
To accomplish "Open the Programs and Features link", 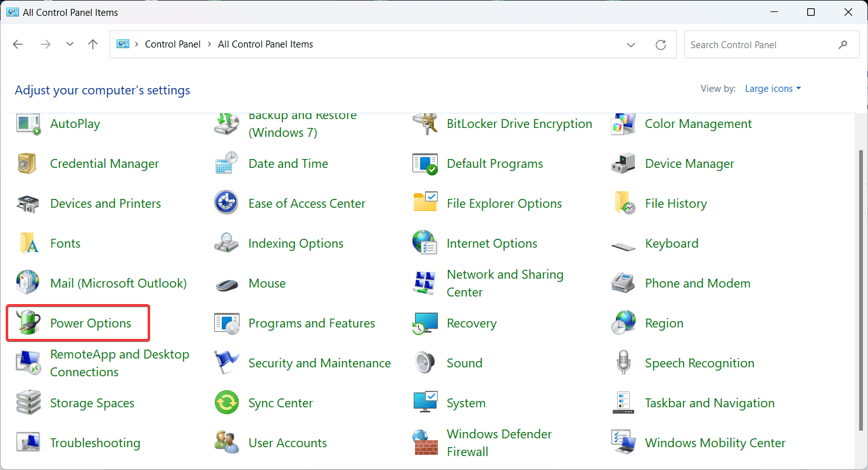I will (312, 323).
